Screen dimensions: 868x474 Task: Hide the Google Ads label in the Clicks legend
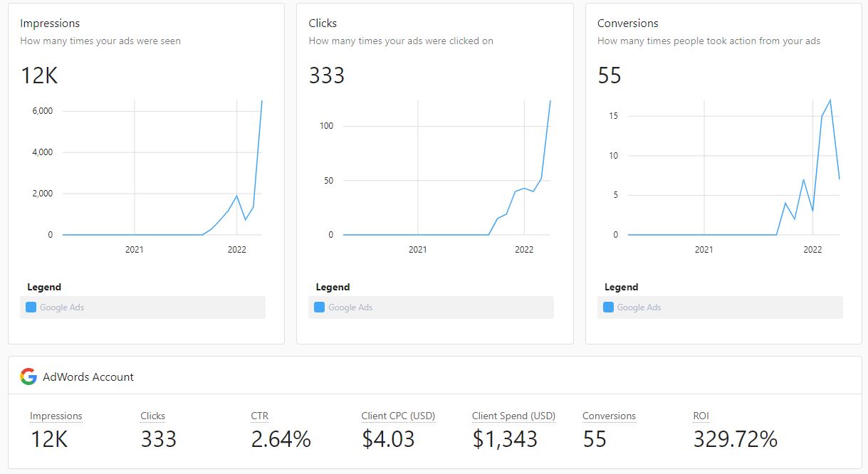(350, 307)
